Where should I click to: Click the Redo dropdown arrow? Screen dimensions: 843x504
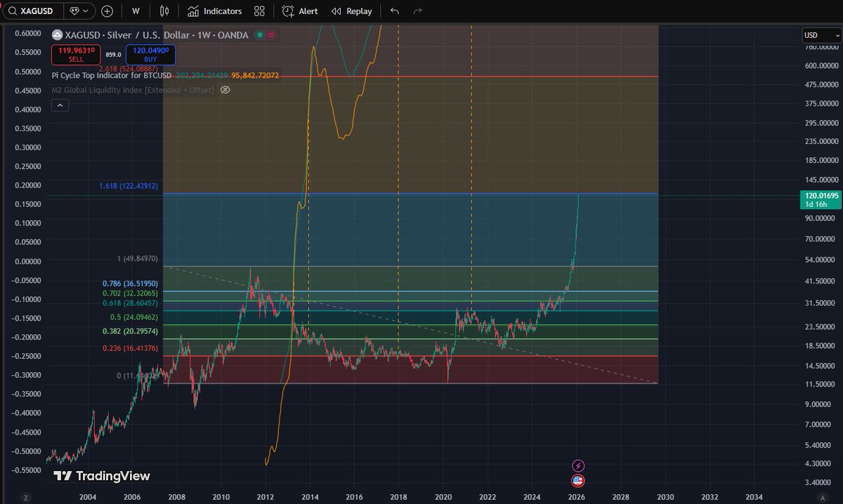(x=417, y=11)
